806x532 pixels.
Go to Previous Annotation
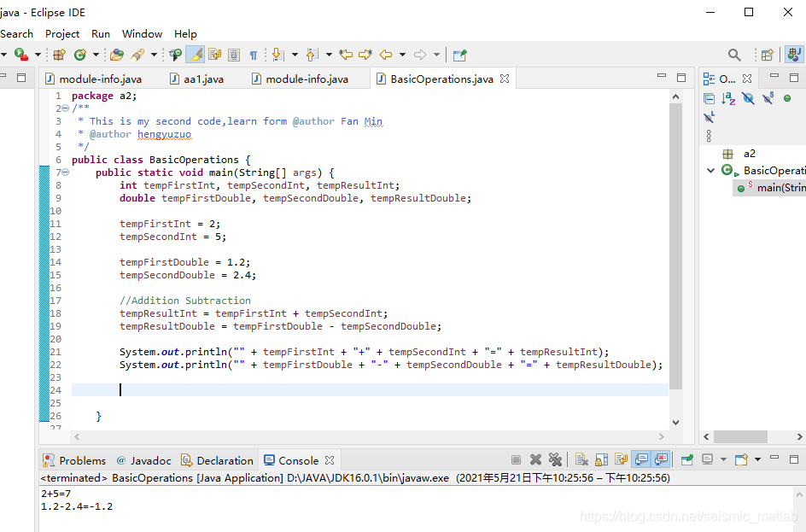coord(312,55)
